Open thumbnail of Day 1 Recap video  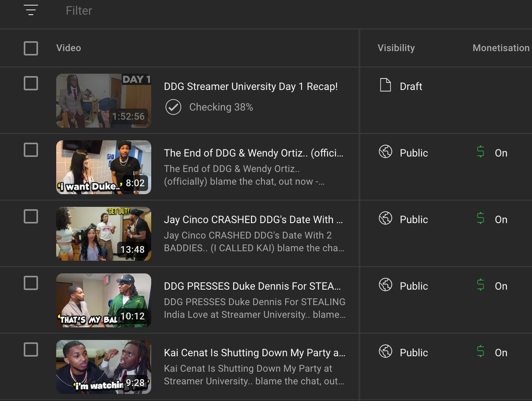click(104, 101)
